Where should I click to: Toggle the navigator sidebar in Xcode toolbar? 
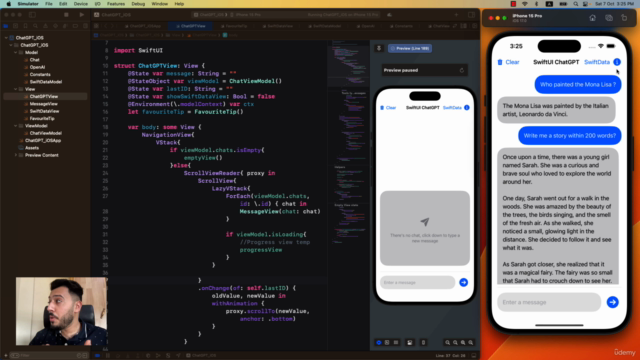pyautogui.click(x=32, y=15)
